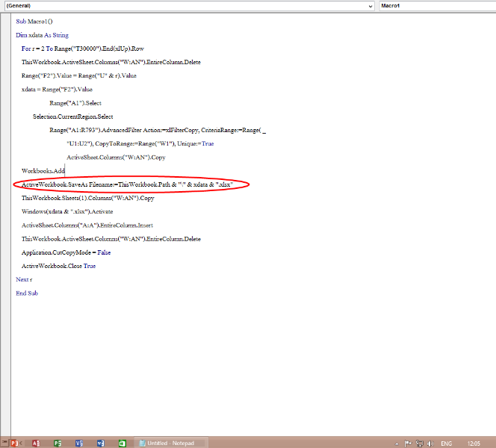Open Access from the taskbar
The width and height of the screenshot is (496, 448).
(x=36, y=443)
